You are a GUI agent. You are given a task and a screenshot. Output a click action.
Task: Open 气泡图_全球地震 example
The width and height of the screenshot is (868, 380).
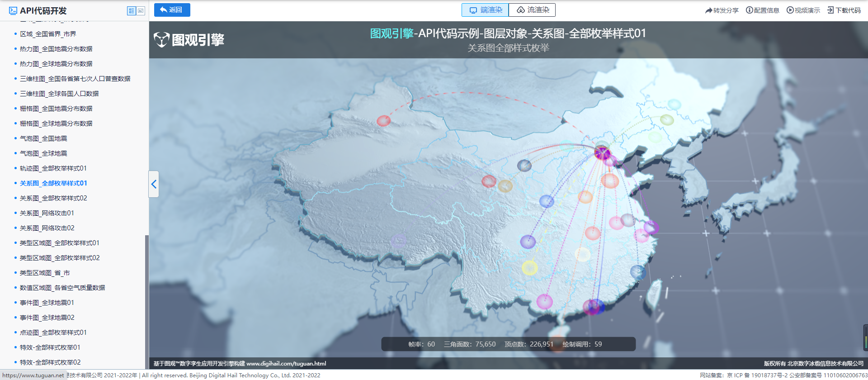tap(43, 153)
